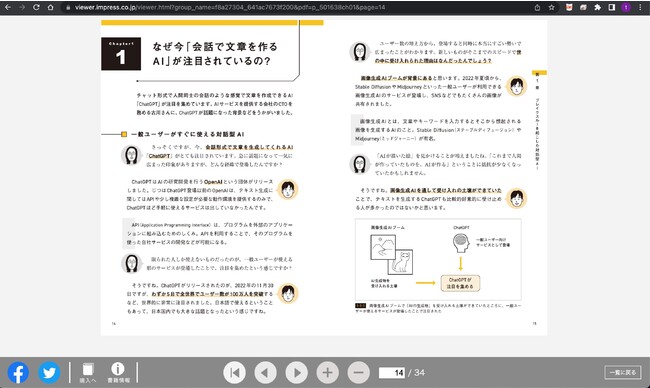
Task: Share the book on Facebook
Action: click(x=18, y=372)
